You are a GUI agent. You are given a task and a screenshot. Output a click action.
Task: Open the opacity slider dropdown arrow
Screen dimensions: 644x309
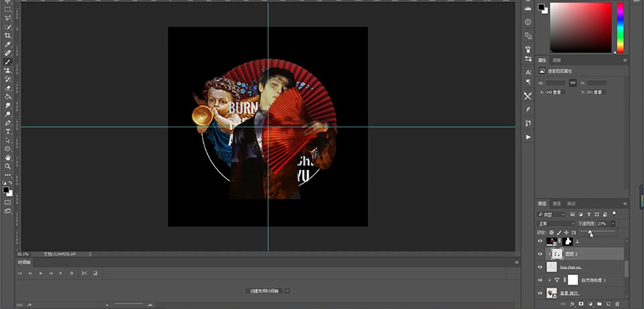613,224
